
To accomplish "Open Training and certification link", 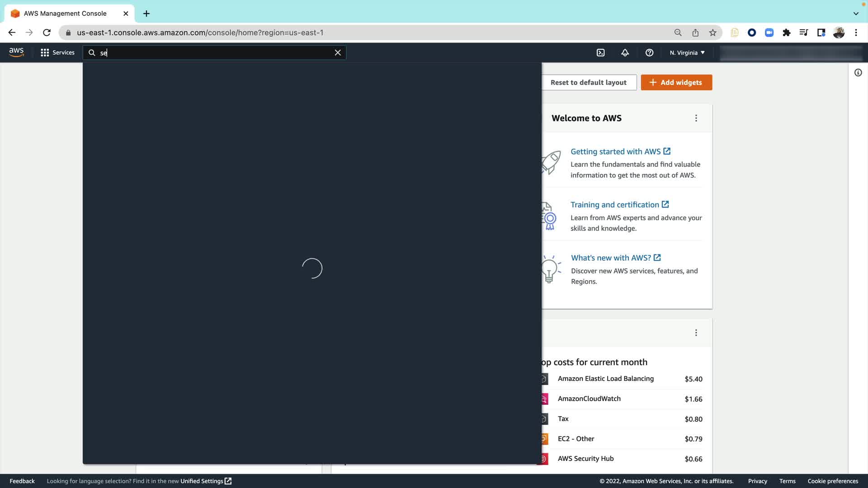I will coord(614,205).
